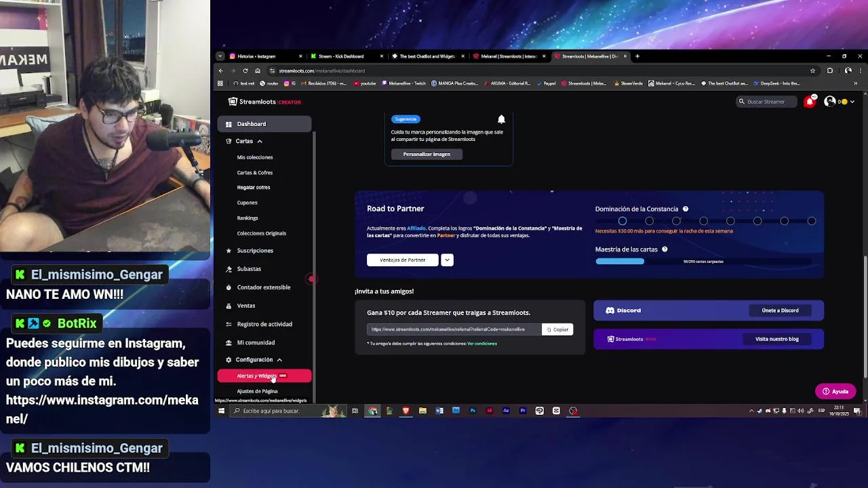The image size is (868, 488).
Task: Bookmark this page with star icon
Action: pyautogui.click(x=812, y=70)
